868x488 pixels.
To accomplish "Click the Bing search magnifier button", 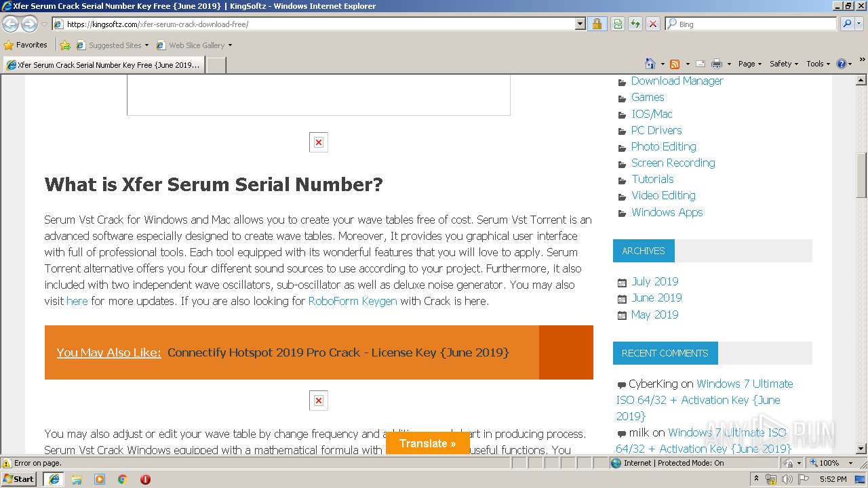I will coord(846,24).
